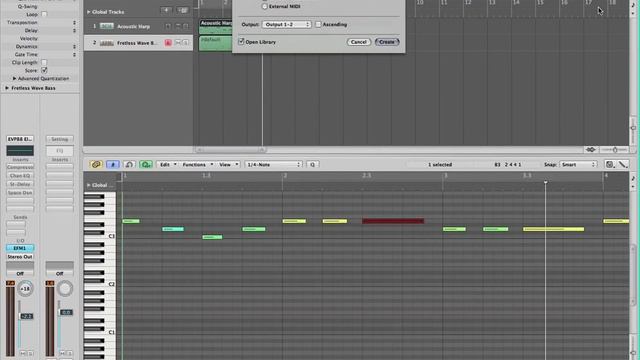Click the C3 piano key label
This screenshot has height=360, width=640.
pos(111,236)
